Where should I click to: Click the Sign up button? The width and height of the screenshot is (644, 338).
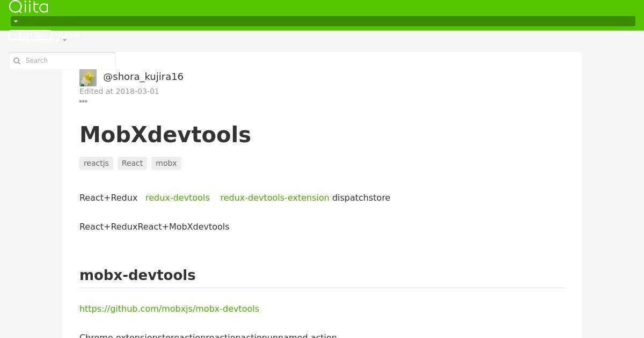[x=30, y=35]
